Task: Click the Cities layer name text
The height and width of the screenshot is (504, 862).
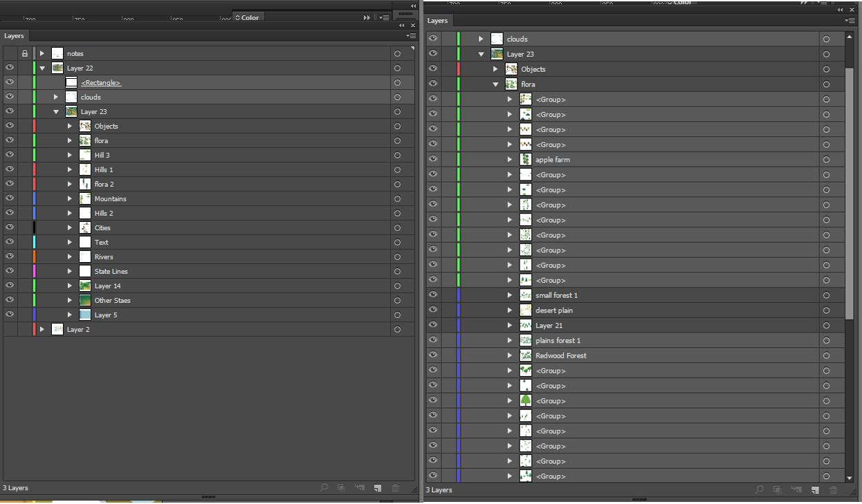Action: coord(102,227)
